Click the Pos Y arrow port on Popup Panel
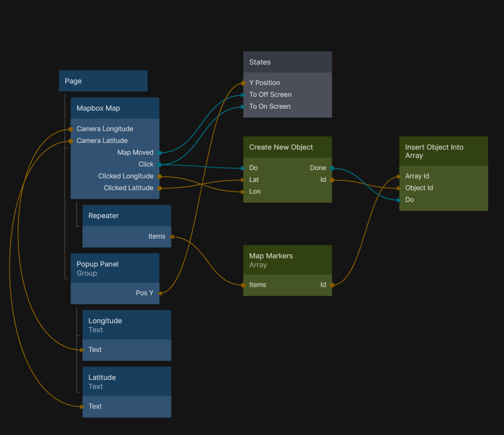The width and height of the screenshot is (504, 435). point(160,293)
